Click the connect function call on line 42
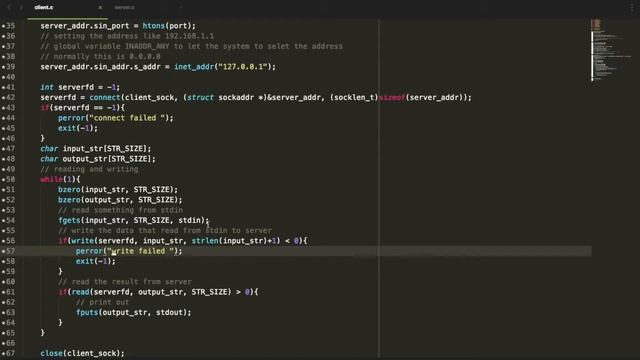 [x=105, y=98]
